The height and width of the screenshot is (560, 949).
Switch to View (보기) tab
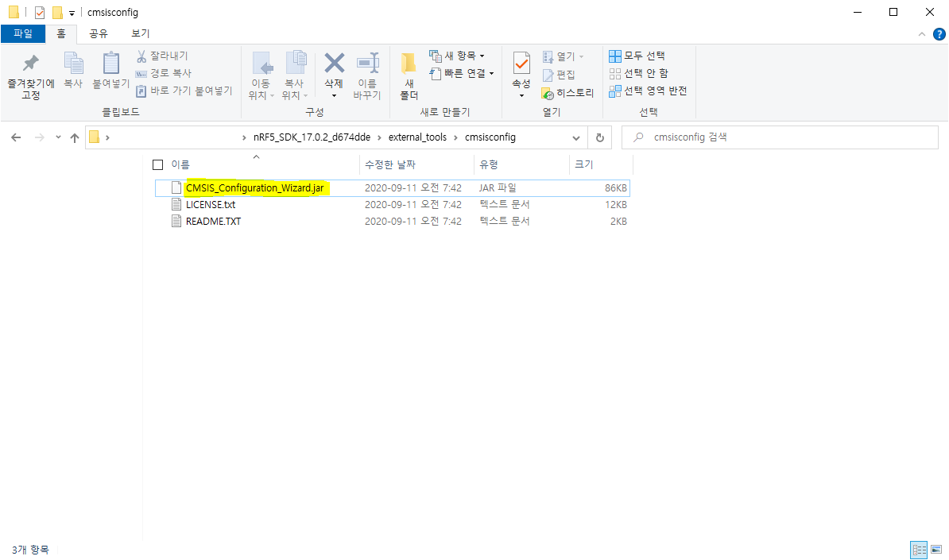141,34
